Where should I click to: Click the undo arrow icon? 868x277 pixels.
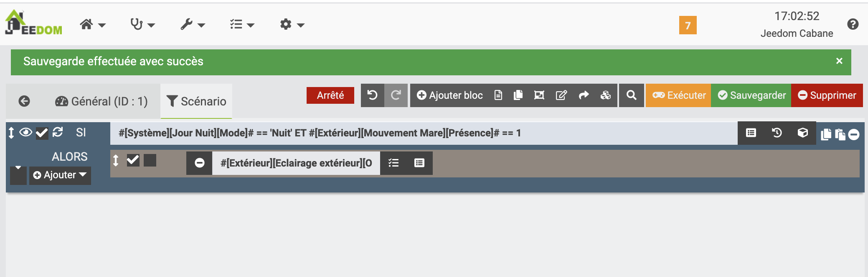pos(372,95)
